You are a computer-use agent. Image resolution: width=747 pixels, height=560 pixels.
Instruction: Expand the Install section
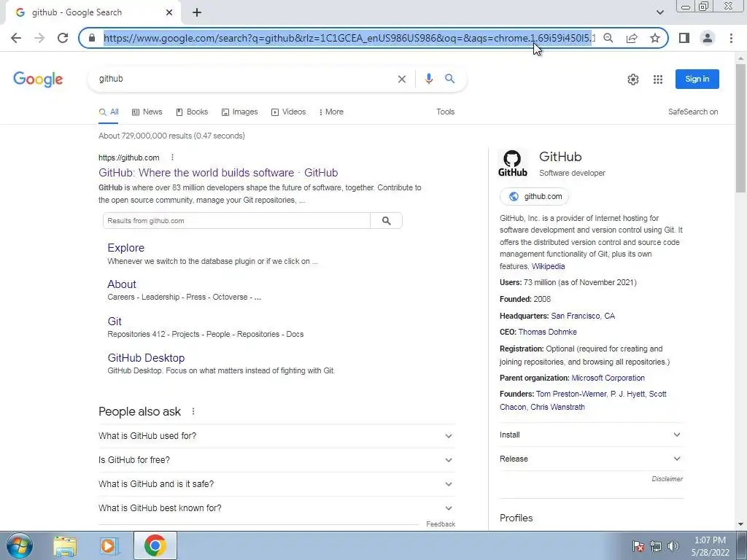click(591, 435)
